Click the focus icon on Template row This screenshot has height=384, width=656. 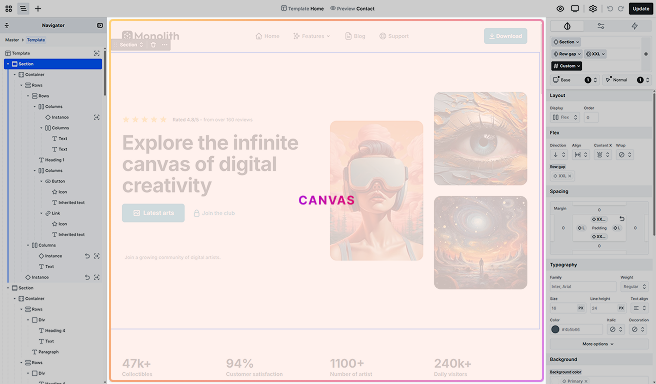click(x=97, y=53)
